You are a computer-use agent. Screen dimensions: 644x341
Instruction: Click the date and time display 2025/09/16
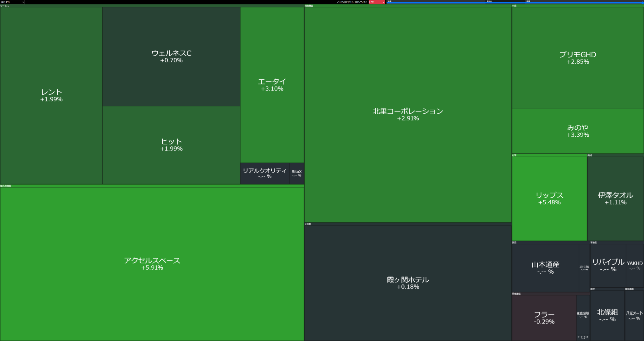pos(352,2)
